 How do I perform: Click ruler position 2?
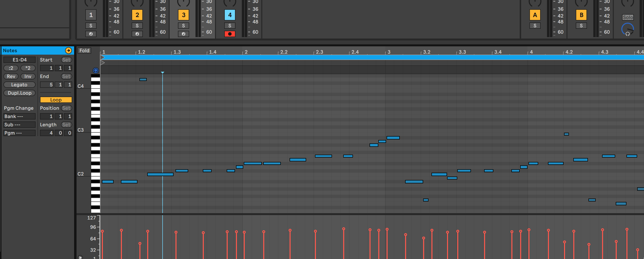pos(246,52)
